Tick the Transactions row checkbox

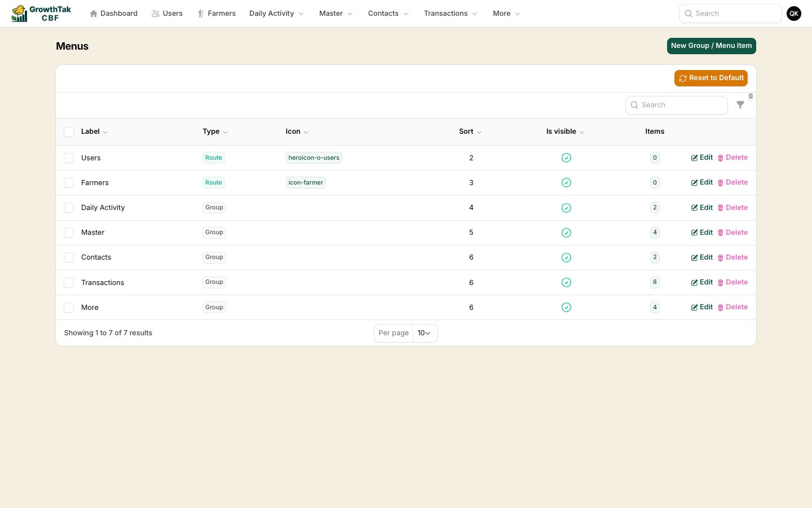pyautogui.click(x=69, y=282)
